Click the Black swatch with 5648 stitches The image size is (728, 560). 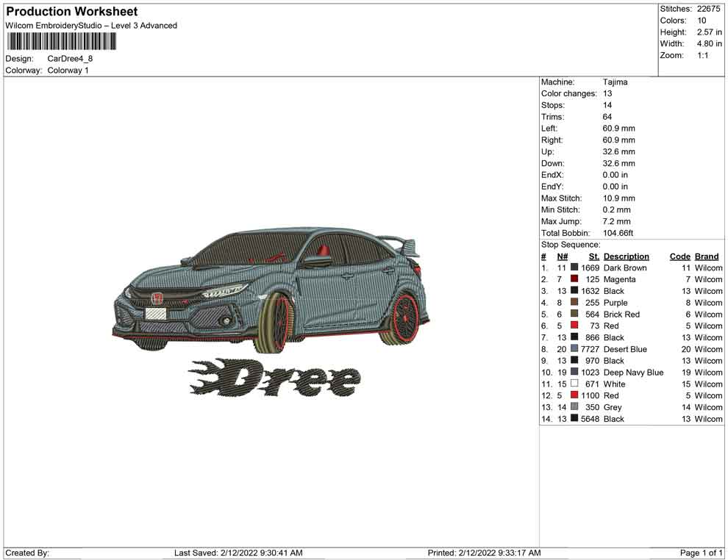(x=574, y=418)
